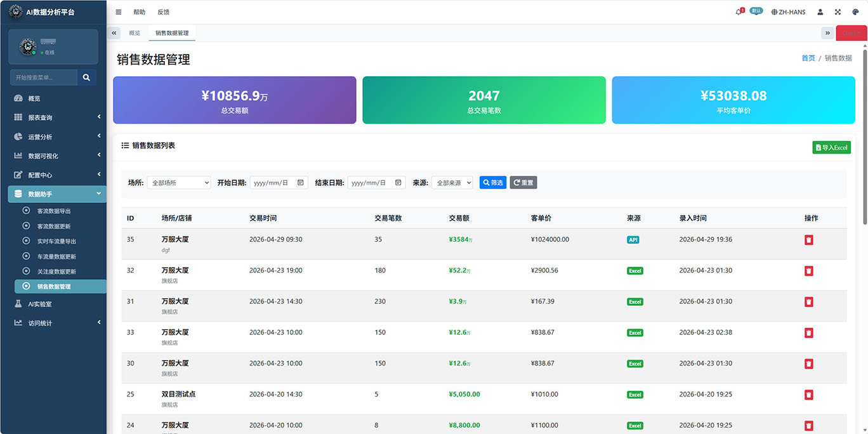Image resolution: width=868 pixels, height=434 pixels.
Task: Expand the 数据可视化 sidebar menu
Action: pos(57,155)
